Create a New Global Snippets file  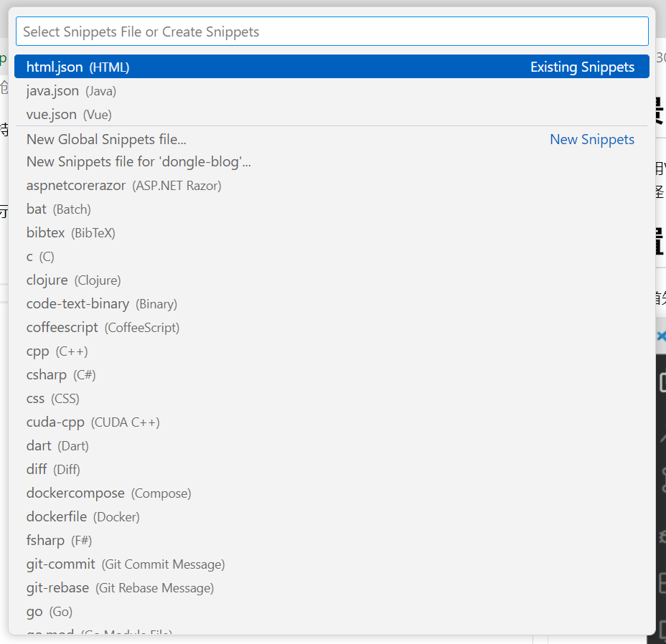tap(106, 139)
